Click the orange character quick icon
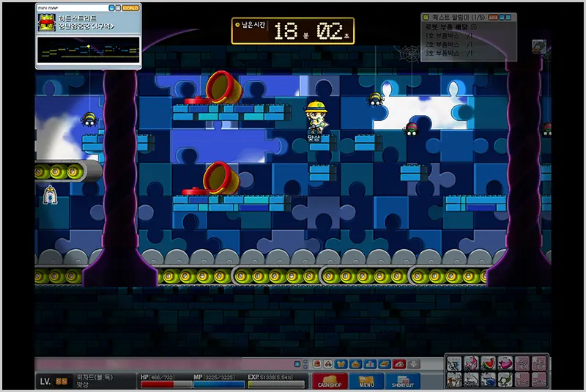586x392 pixels. tap(328, 364)
